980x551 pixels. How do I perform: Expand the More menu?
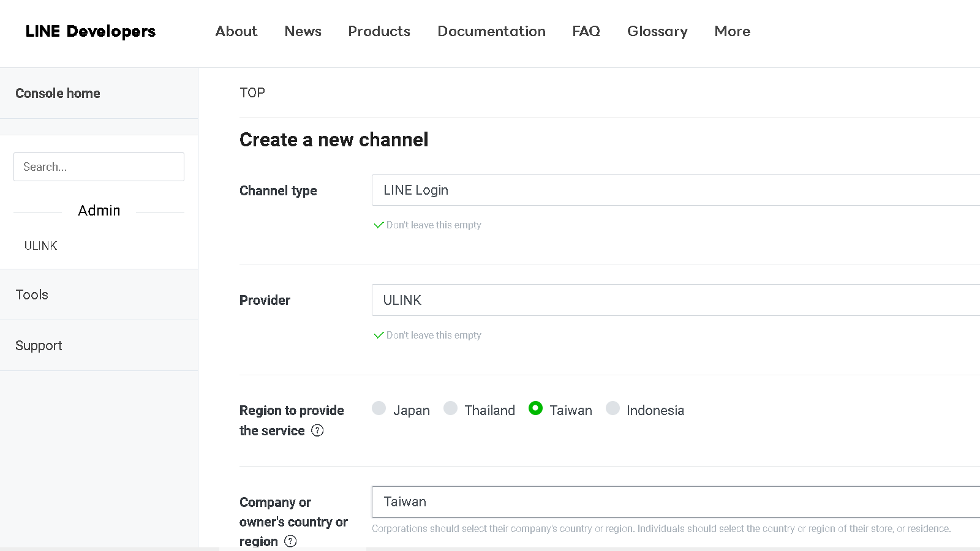(x=732, y=31)
